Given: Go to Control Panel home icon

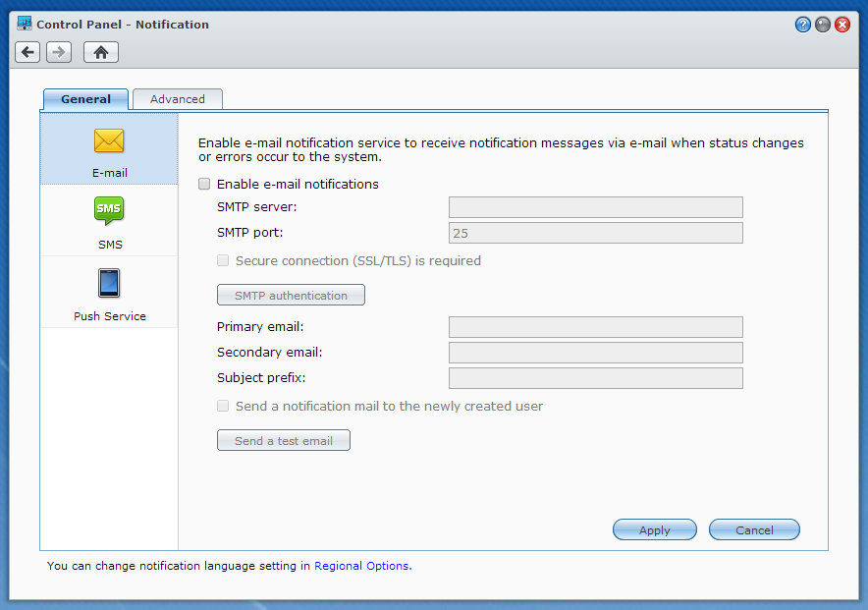Looking at the screenshot, I should click(100, 52).
